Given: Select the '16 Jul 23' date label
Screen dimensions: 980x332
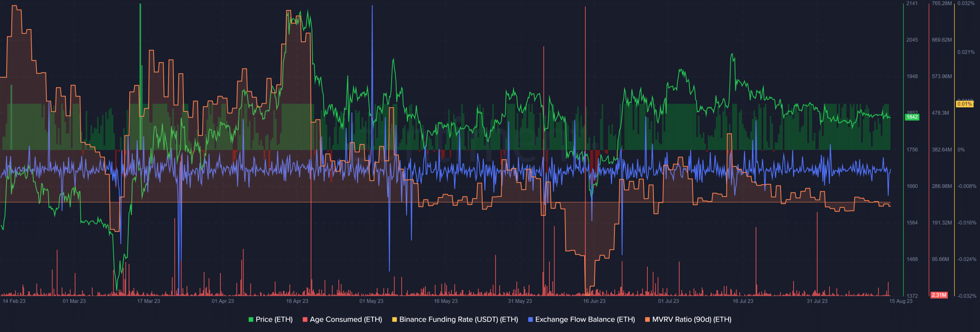Looking at the screenshot, I should (743, 301).
